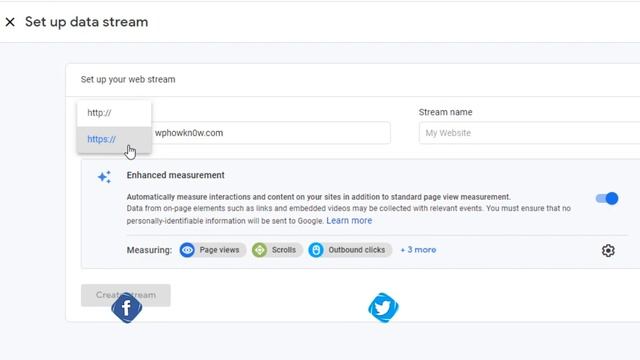Select the http:// protocol option
Image resolution: width=640 pixels, height=360 pixels.
114,113
